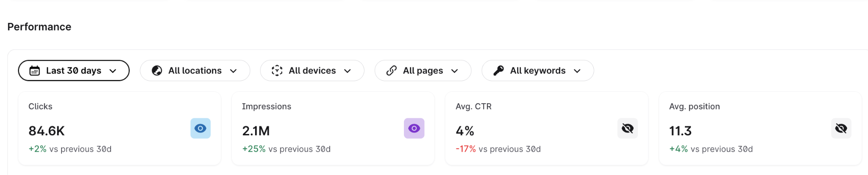This screenshot has height=175, width=868.
Task: Click the Impressions 2.1M value
Action: pos(256,131)
